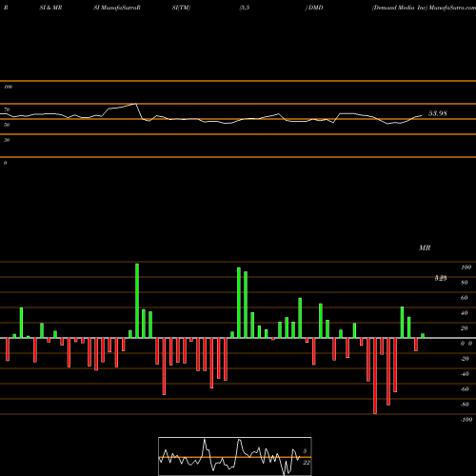The width and height of the screenshot is (476, 476).
Task: Click the RSI axis label 100 on left
Action: [x=9, y=87]
